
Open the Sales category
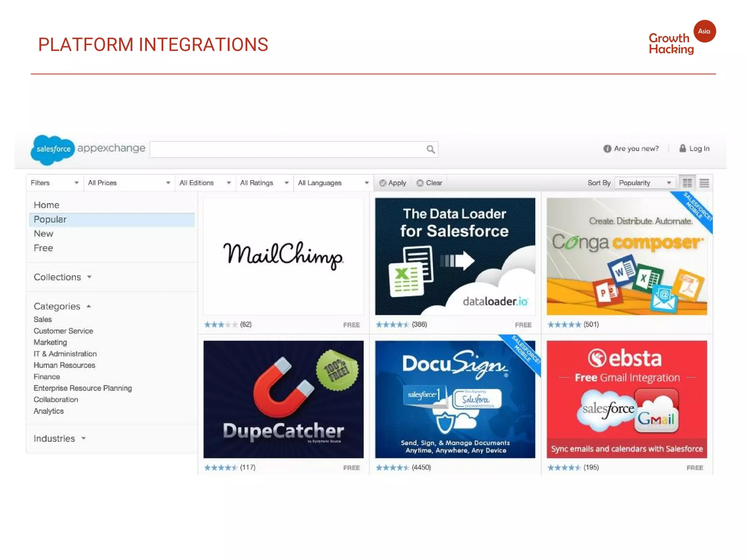tap(43, 319)
